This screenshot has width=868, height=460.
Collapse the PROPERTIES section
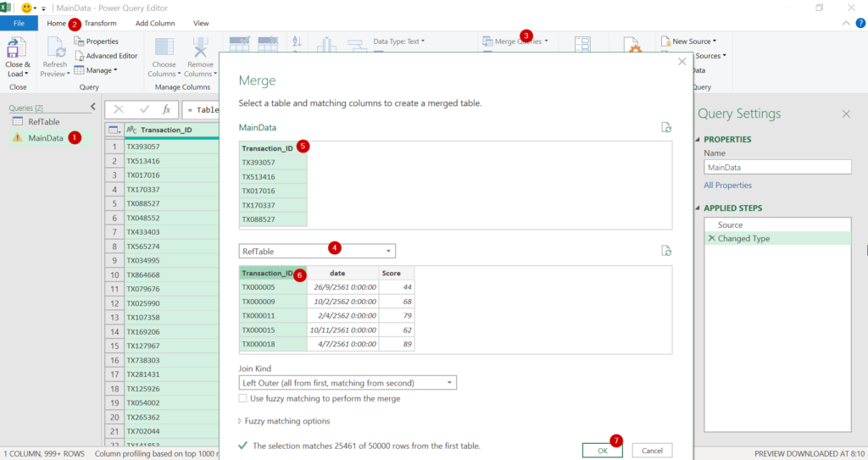698,140
